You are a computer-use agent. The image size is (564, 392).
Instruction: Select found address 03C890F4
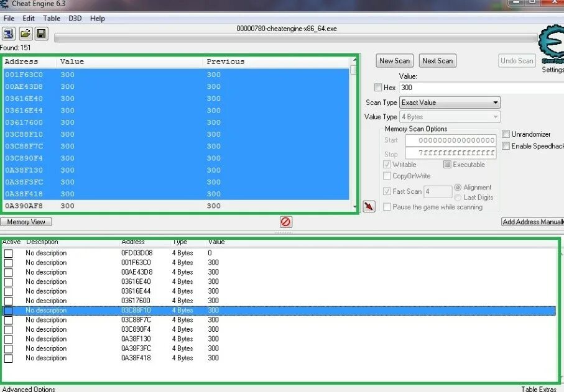[x=176, y=158]
